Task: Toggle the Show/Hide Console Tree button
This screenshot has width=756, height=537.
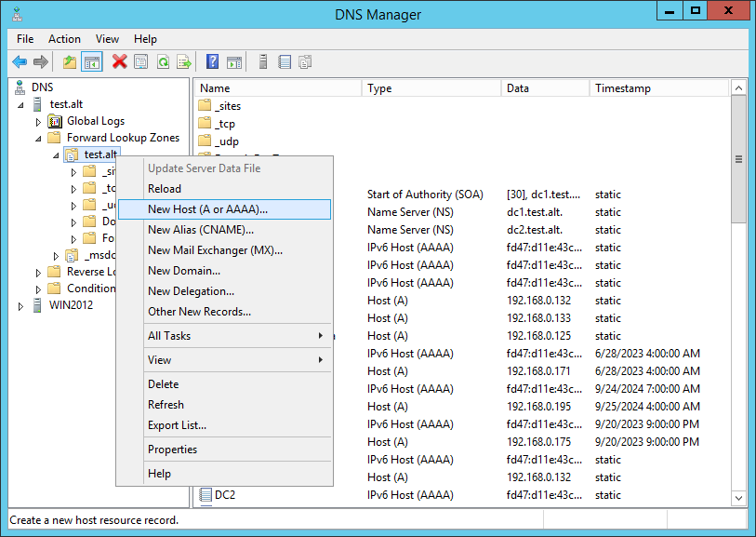Action: coord(92,62)
